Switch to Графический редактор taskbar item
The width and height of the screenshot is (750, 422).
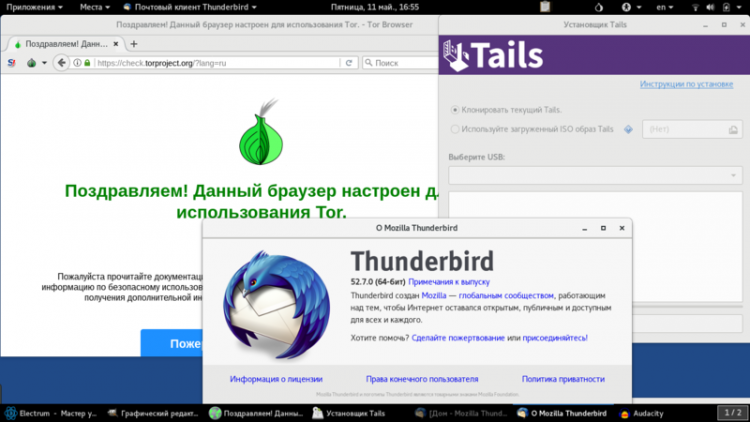click(x=153, y=413)
